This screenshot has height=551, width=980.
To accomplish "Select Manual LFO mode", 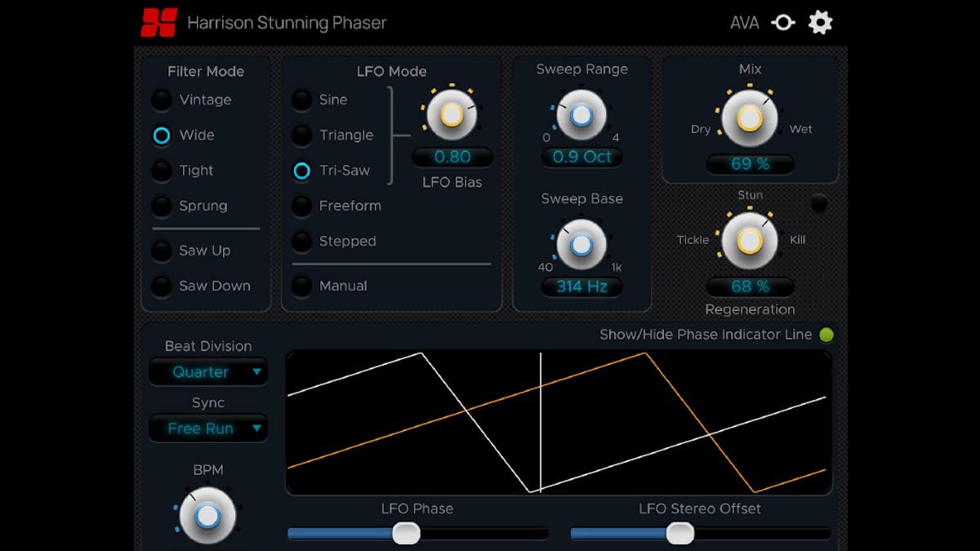I will click(x=302, y=286).
